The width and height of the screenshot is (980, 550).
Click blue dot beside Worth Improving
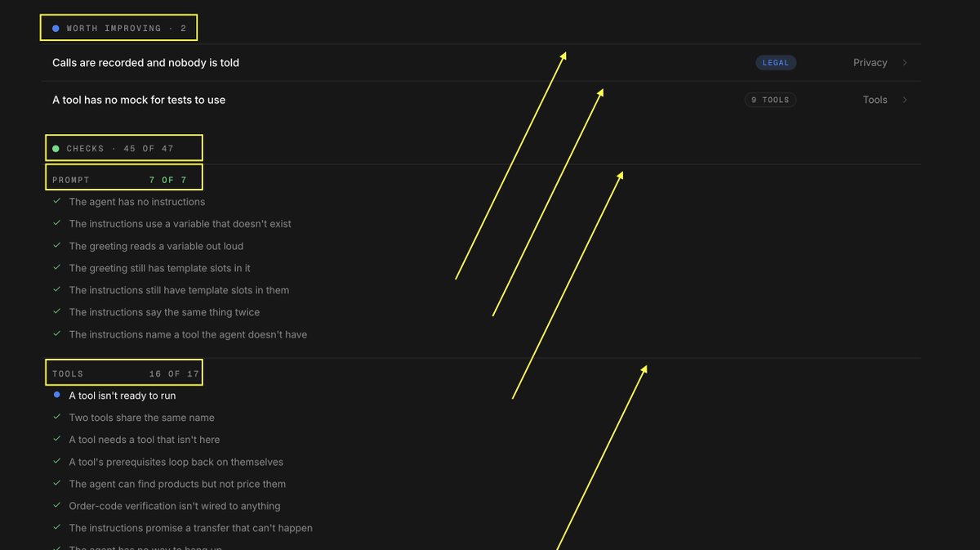coord(56,29)
